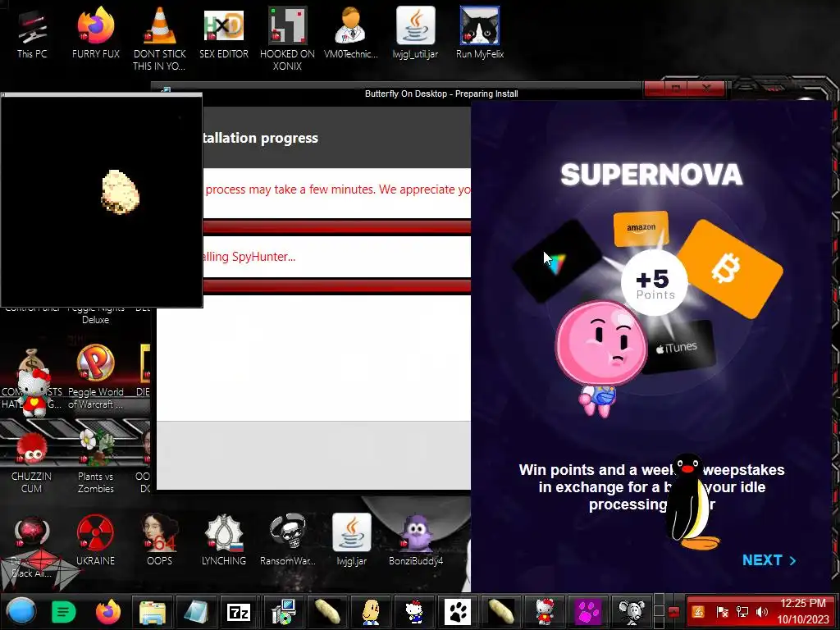This screenshot has height=630, width=840.
Task: Open 7-Zip from the taskbar
Action: (239, 611)
